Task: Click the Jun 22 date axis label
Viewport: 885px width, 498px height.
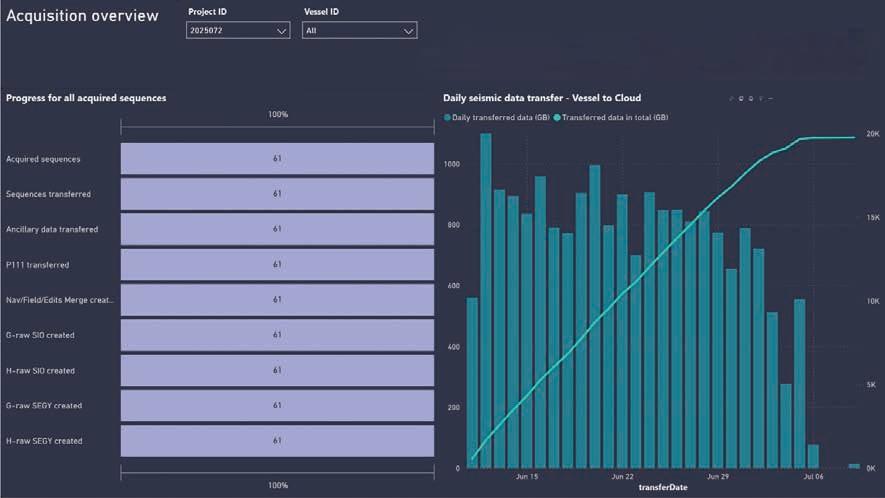Action: coord(623,477)
